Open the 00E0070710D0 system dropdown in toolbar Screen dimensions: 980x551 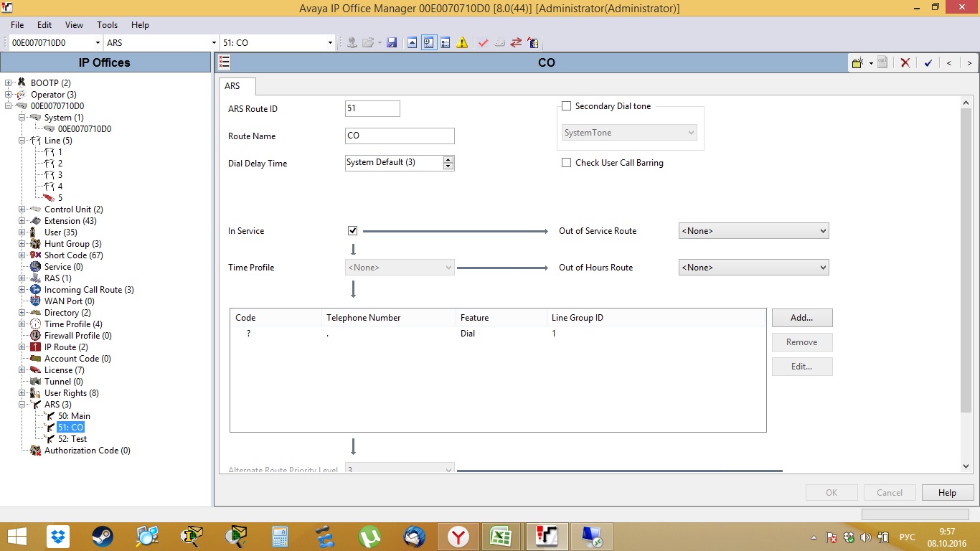(x=98, y=43)
